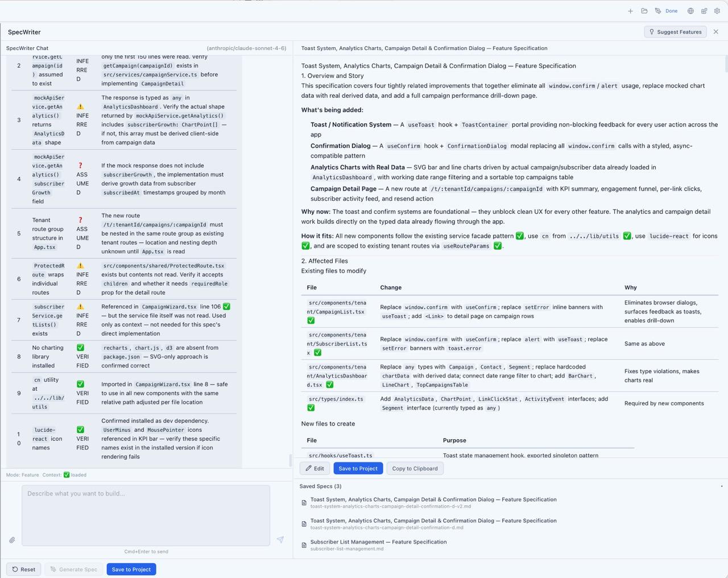Click warning icon in row 6 ProtectedRoute
Image resolution: width=728 pixels, height=578 pixels.
point(80,266)
